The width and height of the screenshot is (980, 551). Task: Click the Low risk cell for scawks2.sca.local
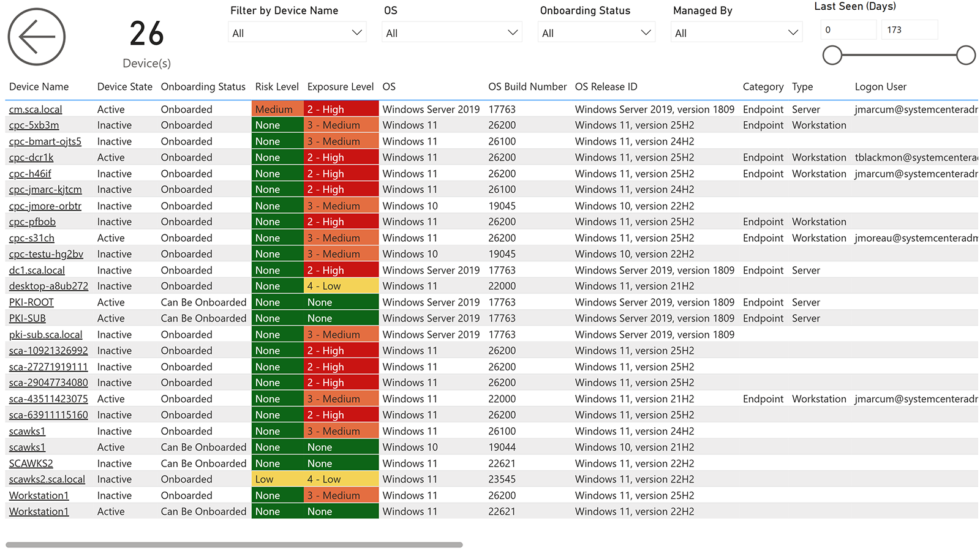(277, 479)
